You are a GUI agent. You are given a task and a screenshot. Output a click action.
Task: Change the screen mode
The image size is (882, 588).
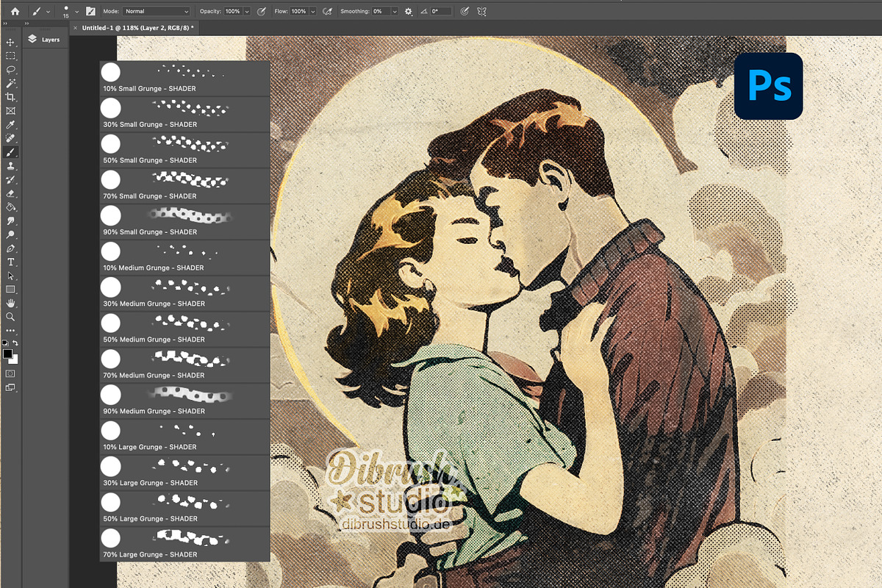coord(10,387)
